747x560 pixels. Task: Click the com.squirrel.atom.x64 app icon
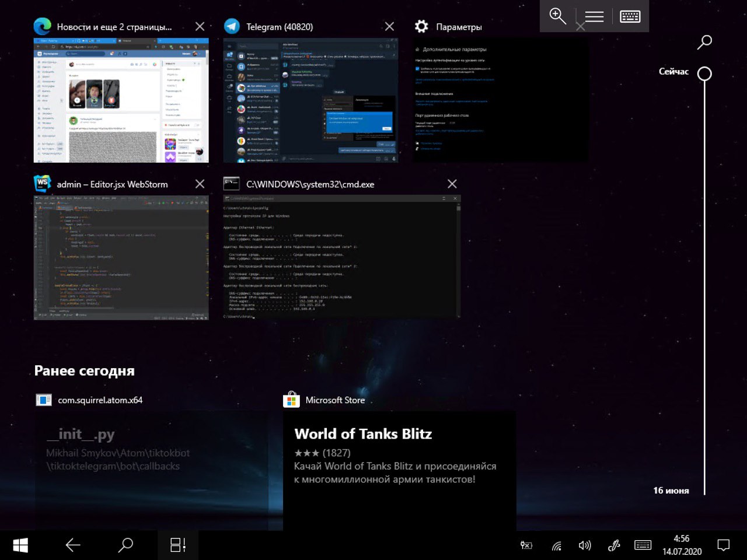click(44, 400)
